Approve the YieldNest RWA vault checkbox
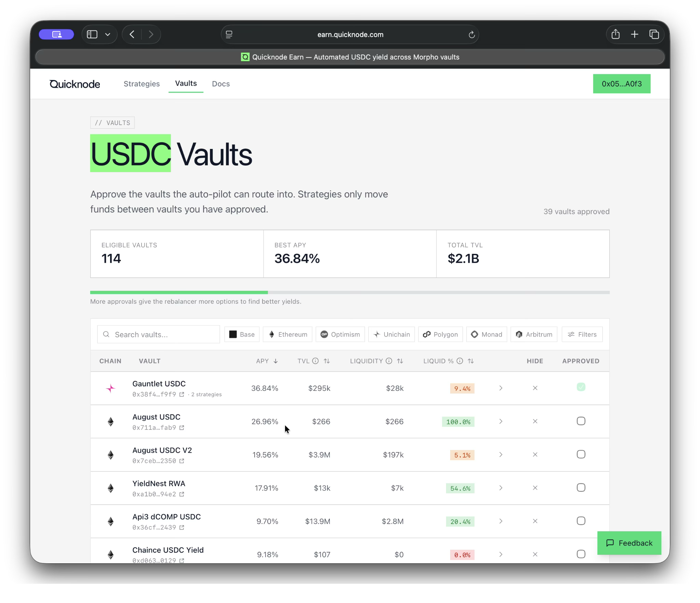 click(581, 488)
